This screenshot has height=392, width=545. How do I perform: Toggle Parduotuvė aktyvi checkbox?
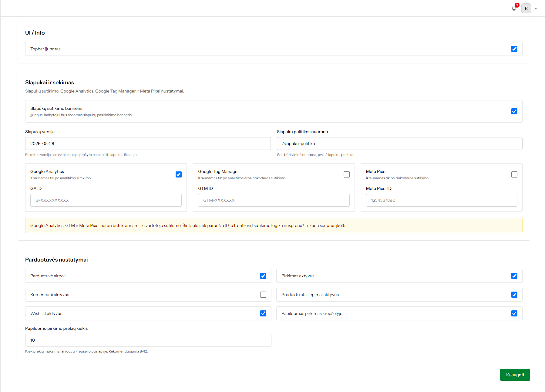point(263,276)
